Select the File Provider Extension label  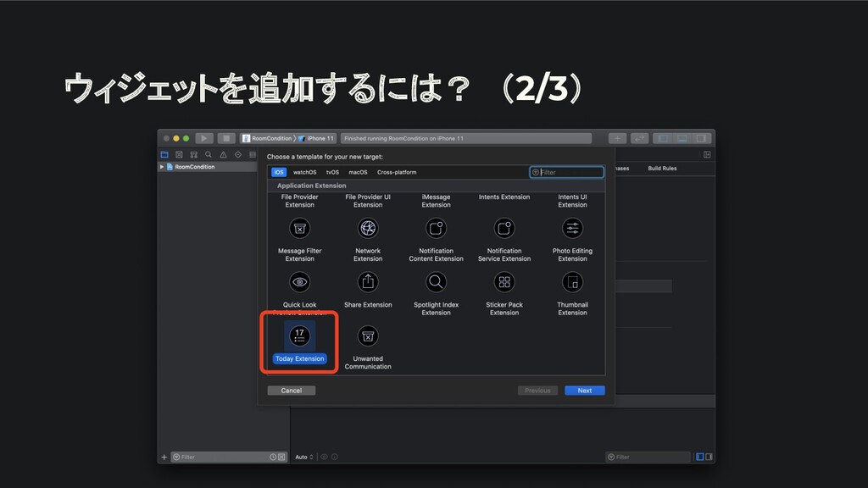coord(299,201)
